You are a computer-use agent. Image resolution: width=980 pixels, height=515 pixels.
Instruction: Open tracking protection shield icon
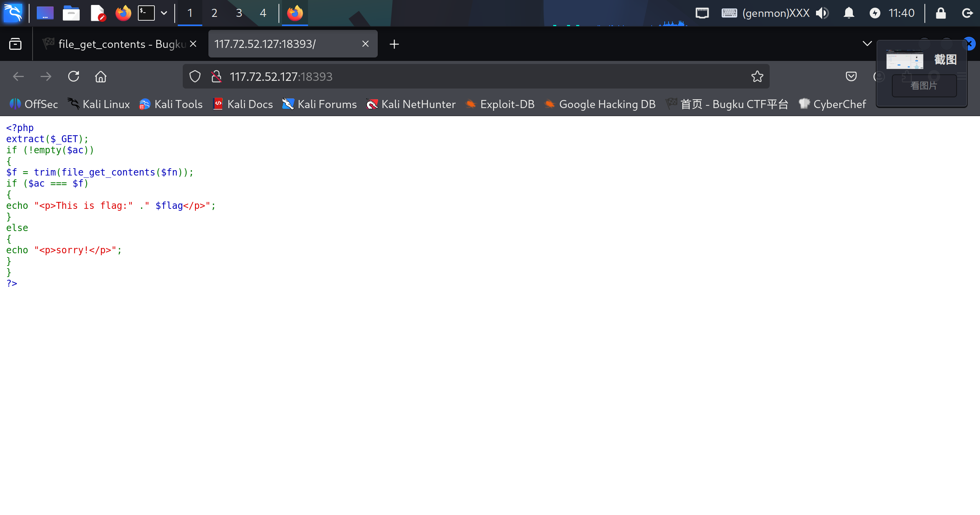(195, 77)
